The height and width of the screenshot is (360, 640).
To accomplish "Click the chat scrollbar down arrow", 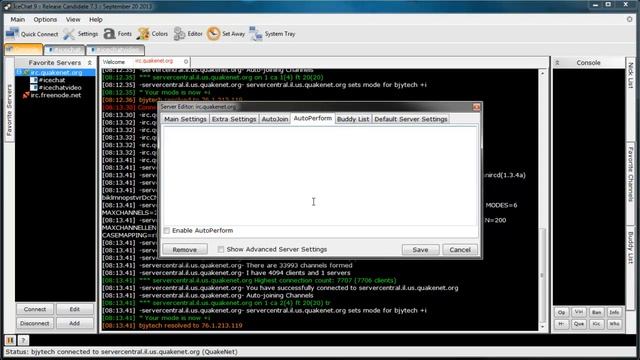I will (542, 327).
